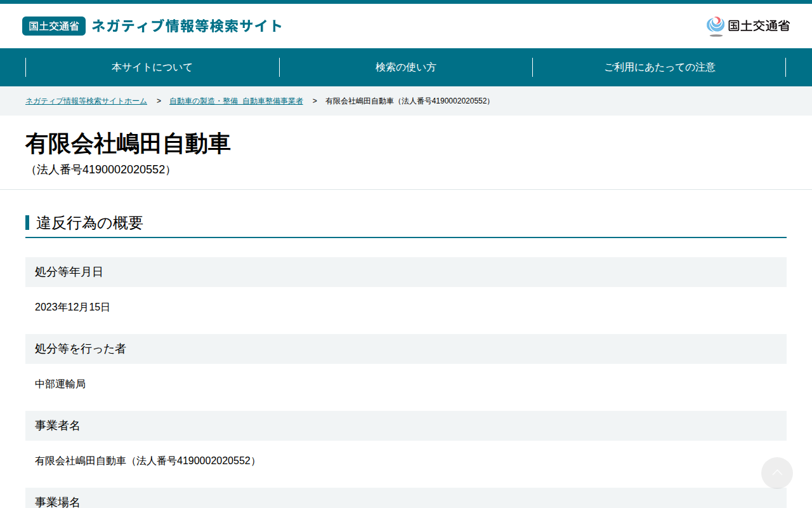Go to ネガティブ情報等検索サイトホーム breadcrumb link

(x=86, y=101)
